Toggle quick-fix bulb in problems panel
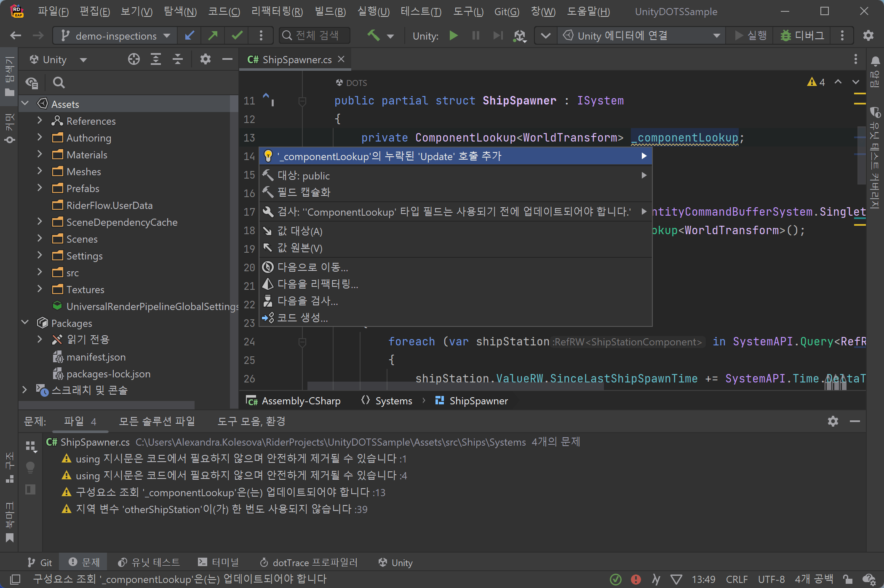The image size is (884, 588). 30,467
